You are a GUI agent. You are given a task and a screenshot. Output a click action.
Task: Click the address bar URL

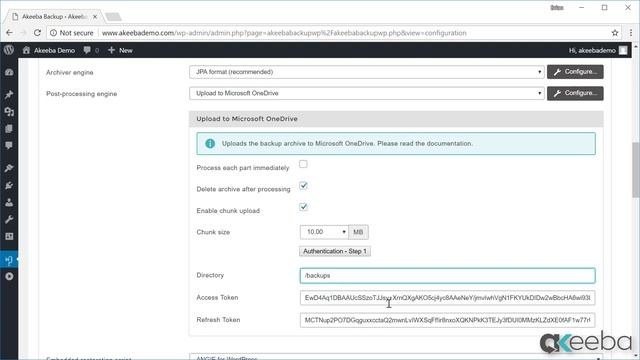[x=284, y=33]
